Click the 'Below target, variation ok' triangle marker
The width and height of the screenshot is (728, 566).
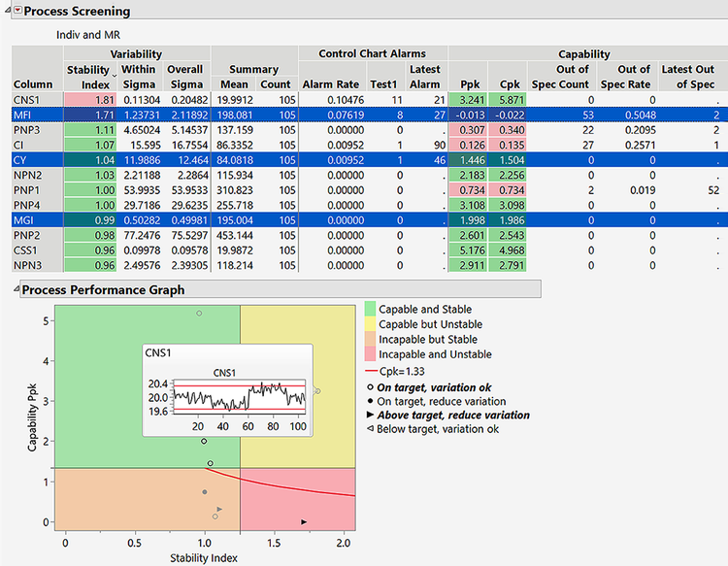371,429
